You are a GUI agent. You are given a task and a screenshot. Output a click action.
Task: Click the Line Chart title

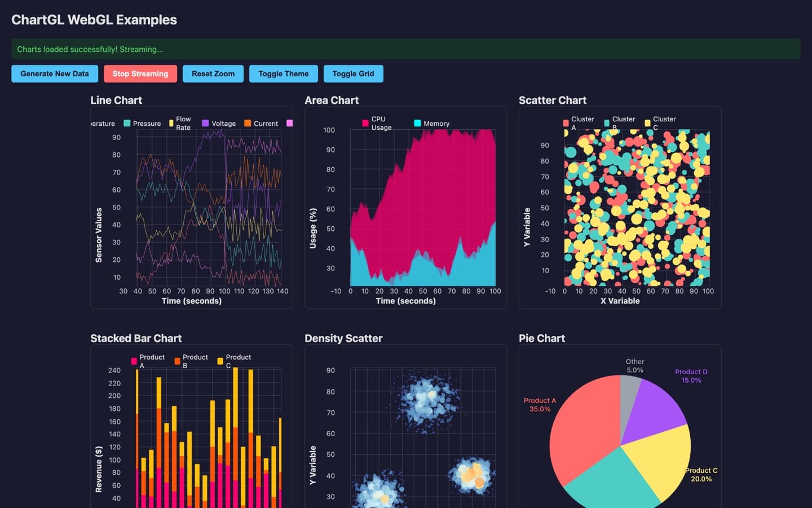[x=116, y=100]
